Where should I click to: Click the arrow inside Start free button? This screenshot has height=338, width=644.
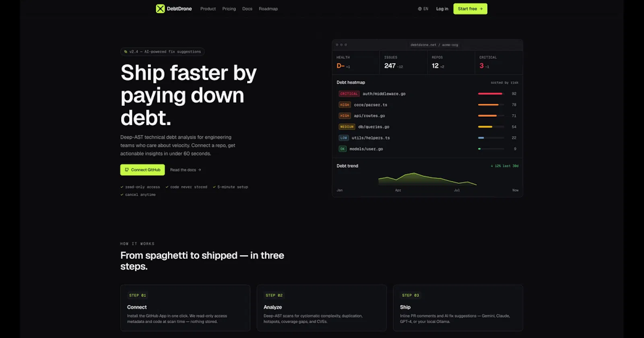[481, 9]
